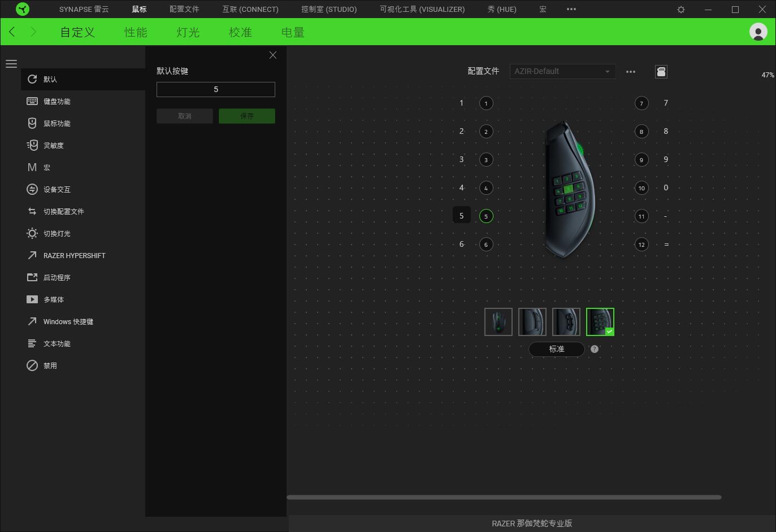This screenshot has width=776, height=532.
Task: Select mouse side button 5
Action: (x=486, y=216)
